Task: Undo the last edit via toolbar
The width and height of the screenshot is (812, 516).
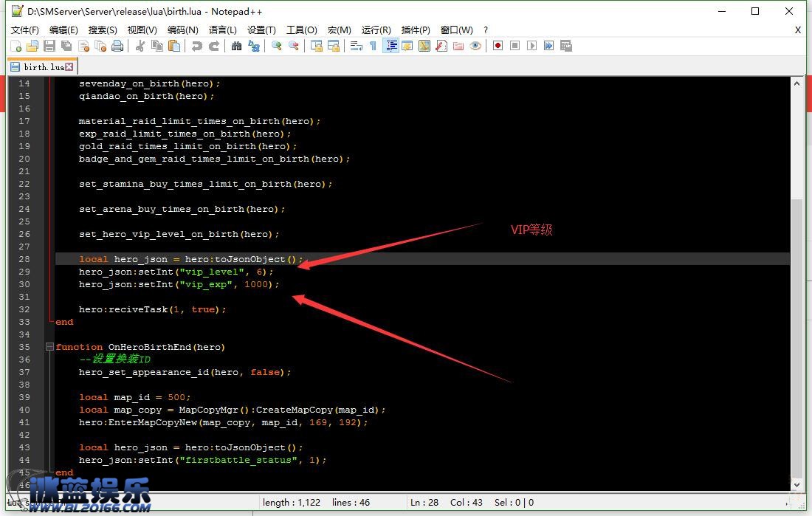Action: coord(197,46)
